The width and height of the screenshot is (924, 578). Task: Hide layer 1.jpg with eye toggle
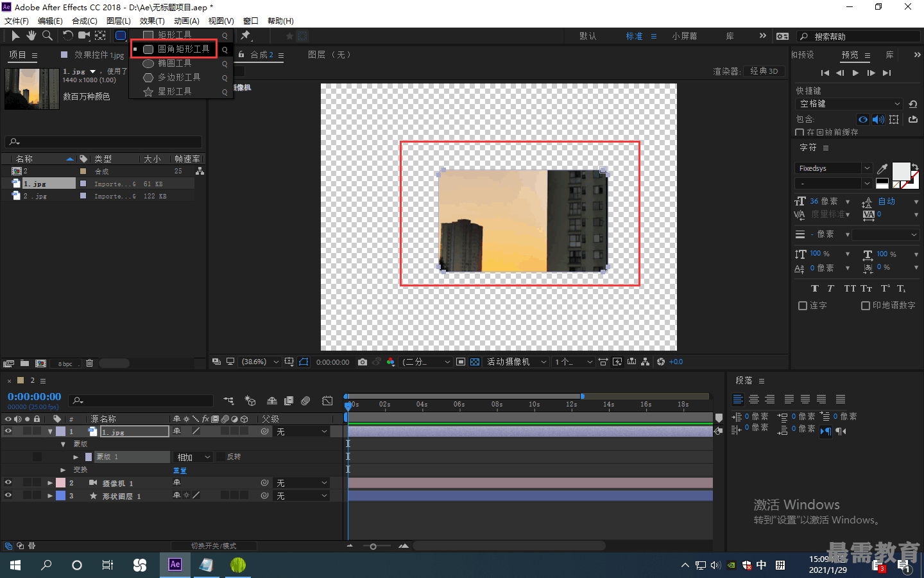coord(8,432)
